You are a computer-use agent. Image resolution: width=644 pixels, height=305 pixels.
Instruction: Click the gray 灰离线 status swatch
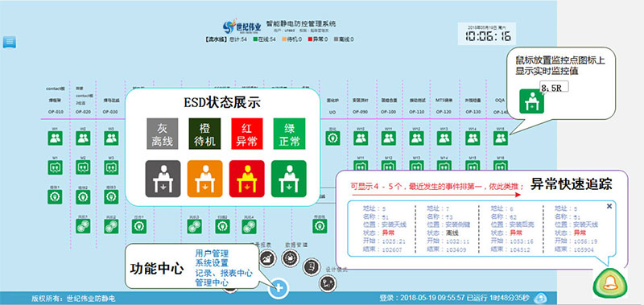163,134
